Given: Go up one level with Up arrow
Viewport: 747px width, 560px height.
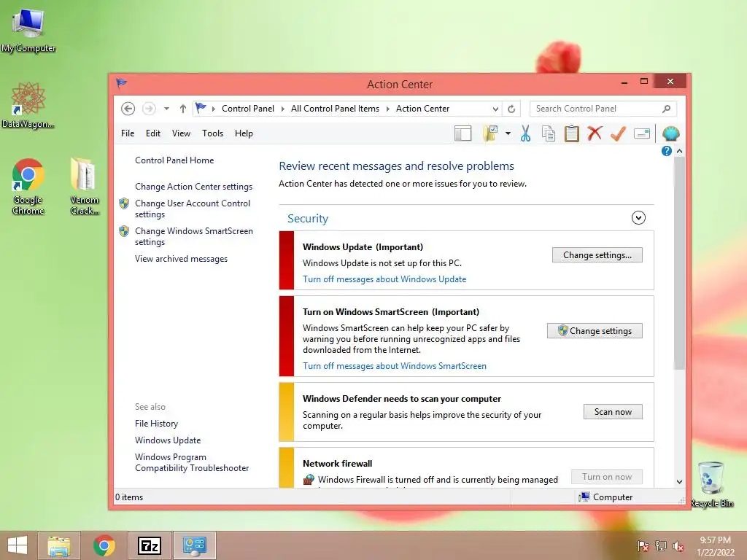Looking at the screenshot, I should point(183,109).
